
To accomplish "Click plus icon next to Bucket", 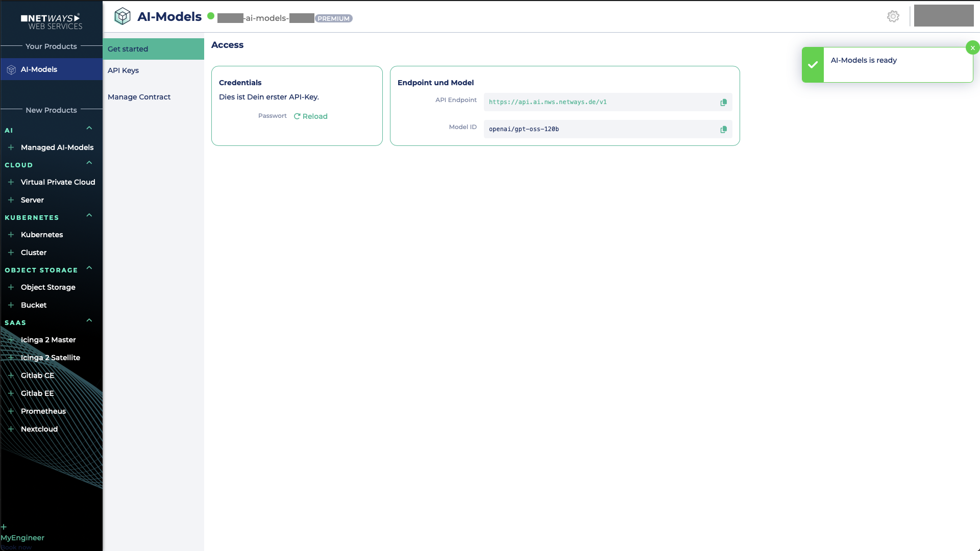I will coord(11,305).
